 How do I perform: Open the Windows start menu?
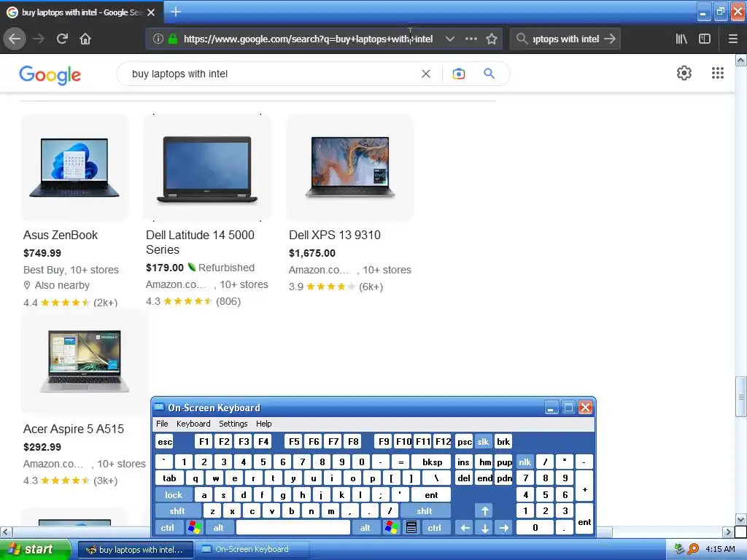click(34, 549)
